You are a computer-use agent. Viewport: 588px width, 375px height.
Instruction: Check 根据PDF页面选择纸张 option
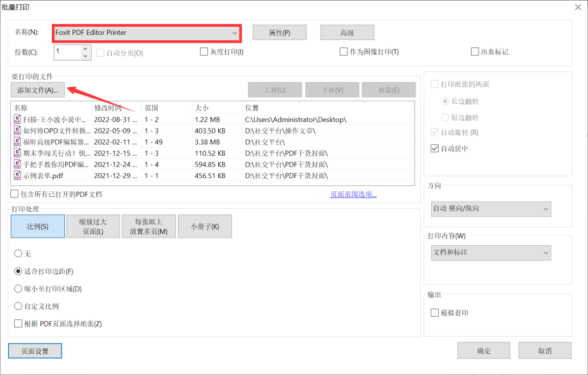(18, 324)
